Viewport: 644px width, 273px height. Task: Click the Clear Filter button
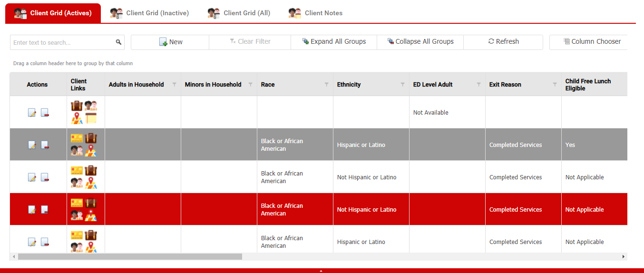[250, 42]
